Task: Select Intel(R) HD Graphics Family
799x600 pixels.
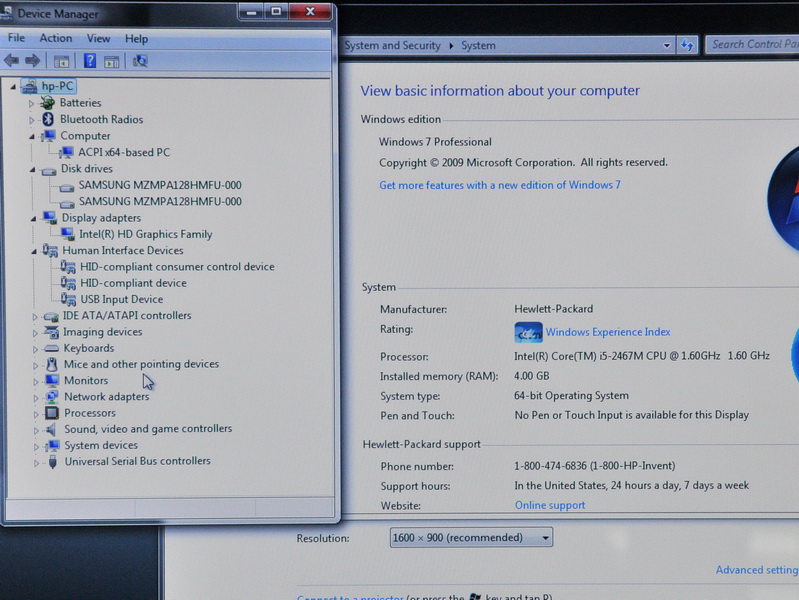Action: coord(146,234)
